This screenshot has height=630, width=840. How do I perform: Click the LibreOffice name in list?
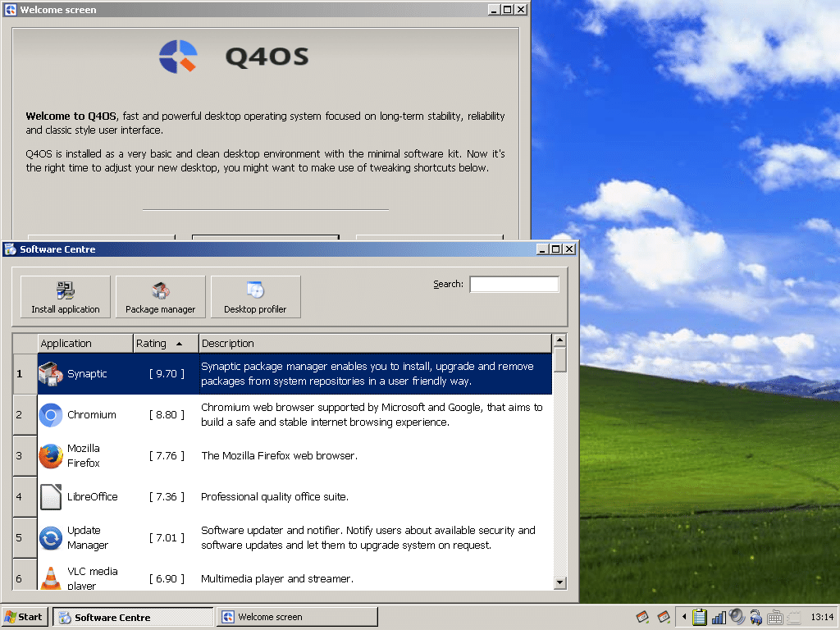[x=92, y=496]
